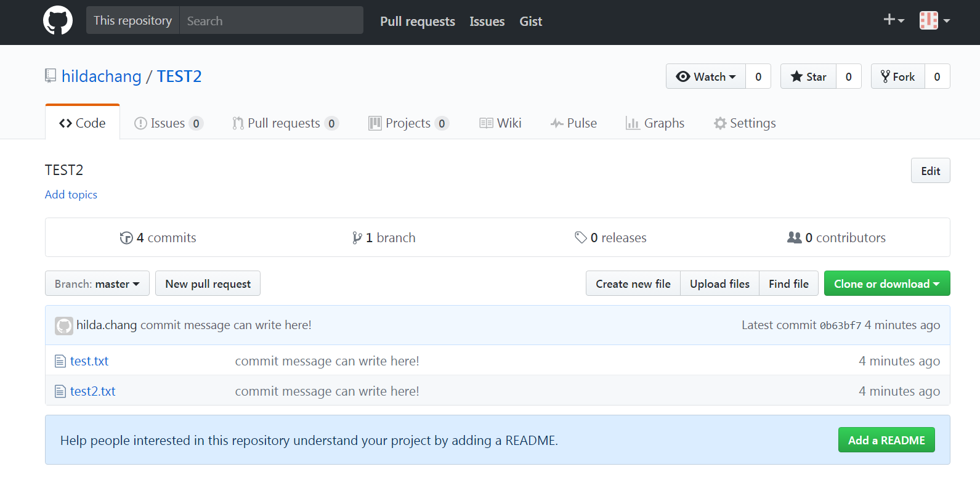Open the watchers count next to Watch
The image size is (980, 485).
[x=758, y=76]
